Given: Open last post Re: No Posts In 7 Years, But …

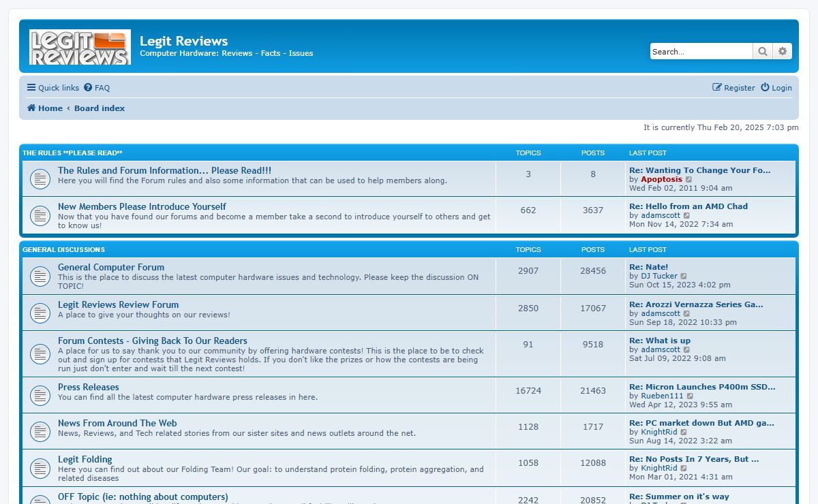Looking at the screenshot, I should tap(694, 459).
